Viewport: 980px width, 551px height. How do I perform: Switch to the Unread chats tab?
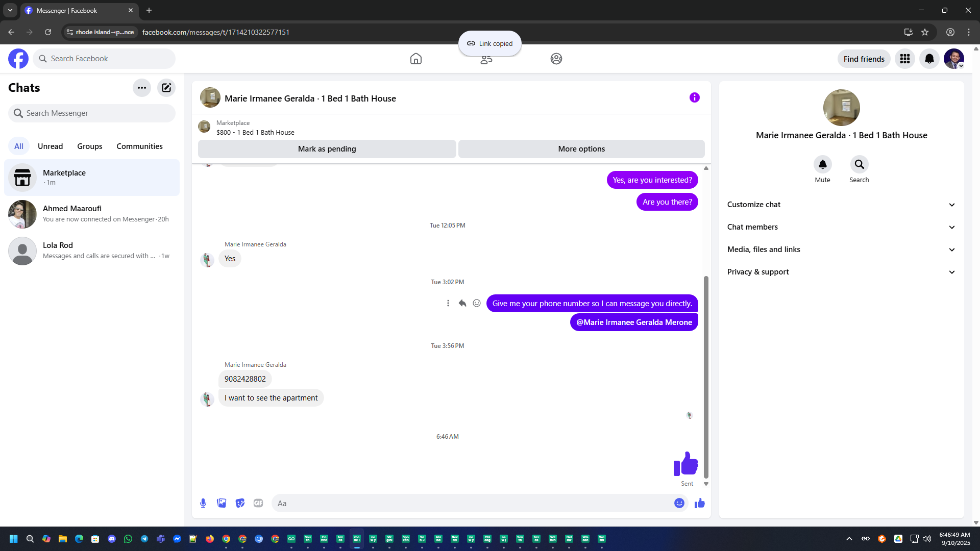coord(50,146)
